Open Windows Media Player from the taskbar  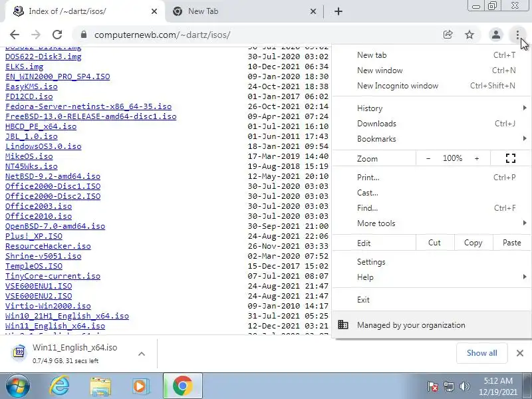[140, 386]
